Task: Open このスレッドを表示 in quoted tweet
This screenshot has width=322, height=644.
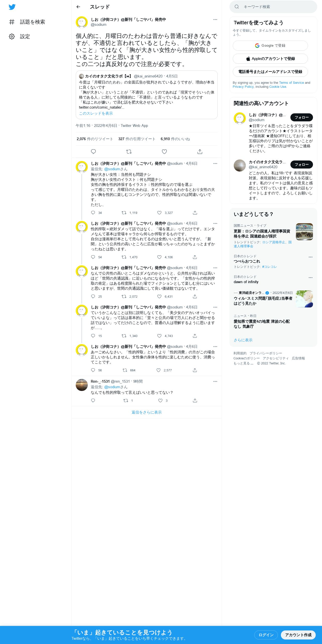Action: click(96, 113)
